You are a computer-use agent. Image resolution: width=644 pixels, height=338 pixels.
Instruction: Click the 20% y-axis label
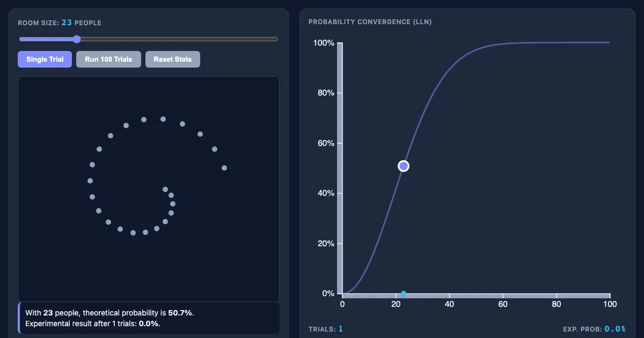(326, 244)
